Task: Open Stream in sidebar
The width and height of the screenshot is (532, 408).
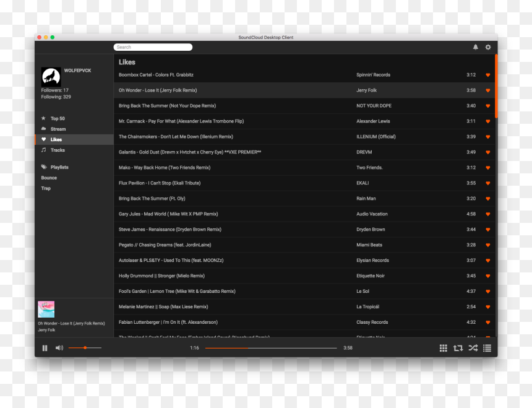Action: click(x=58, y=129)
